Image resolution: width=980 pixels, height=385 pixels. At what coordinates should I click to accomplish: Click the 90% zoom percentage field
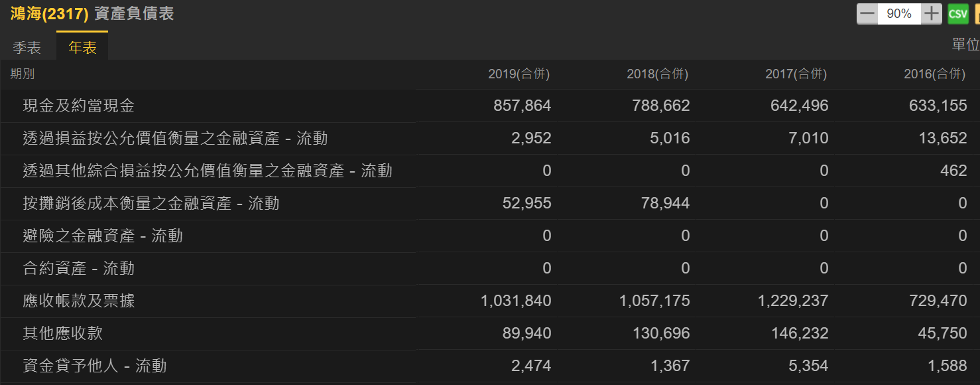tap(899, 14)
